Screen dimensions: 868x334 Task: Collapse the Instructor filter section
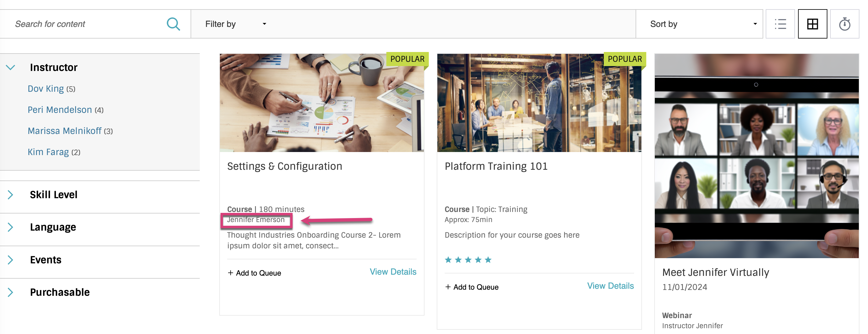(10, 68)
